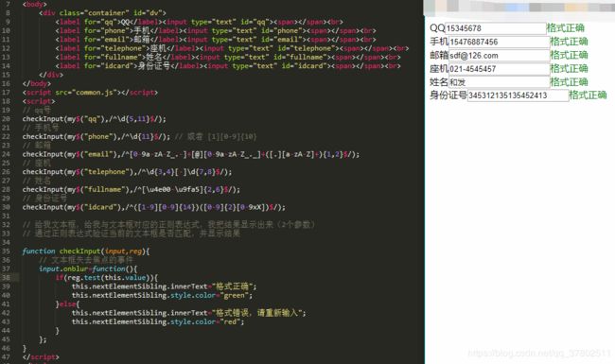Click the input.onblur function line
This screenshot has height=364, width=615.
[88, 269]
